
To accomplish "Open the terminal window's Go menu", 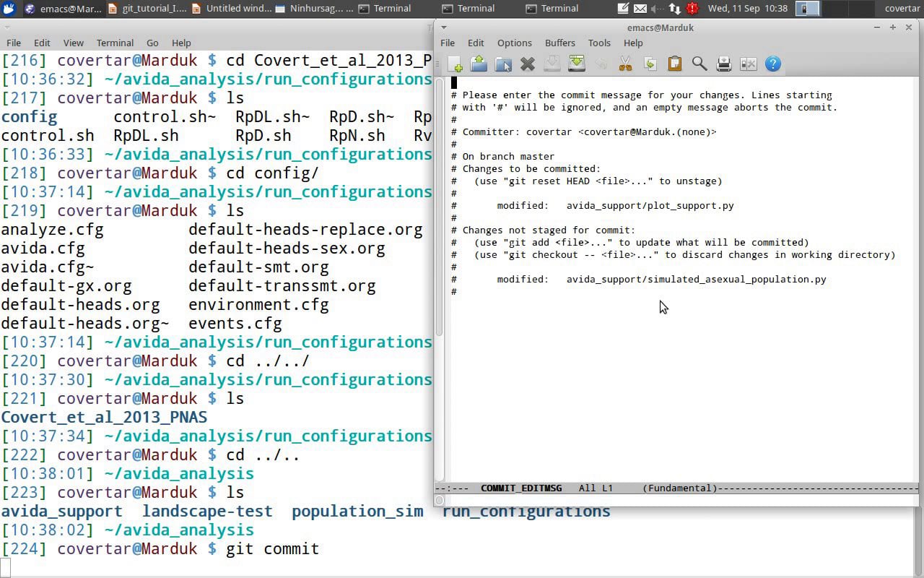I will pyautogui.click(x=152, y=43).
